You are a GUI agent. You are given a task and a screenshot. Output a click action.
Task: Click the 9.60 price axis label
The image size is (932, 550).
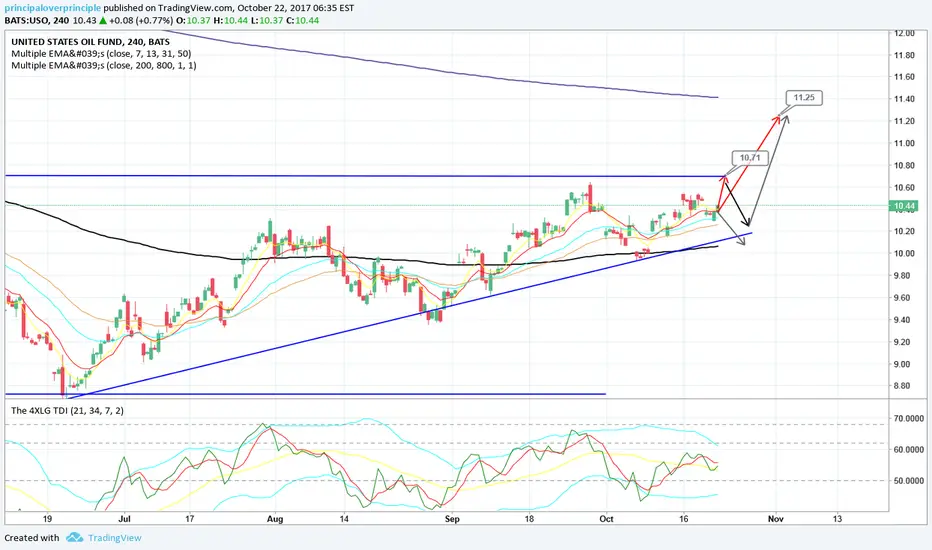click(904, 298)
